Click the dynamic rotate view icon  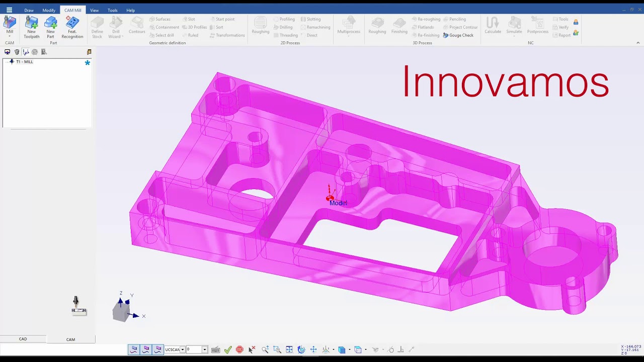point(301,349)
